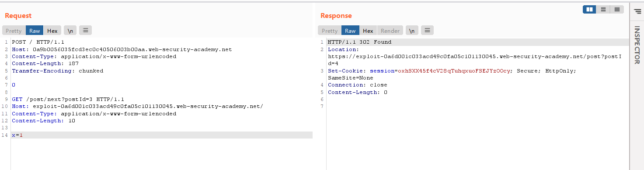This screenshot has height=170, width=644.
Task: Select the Response Raw tab
Action: click(350, 31)
